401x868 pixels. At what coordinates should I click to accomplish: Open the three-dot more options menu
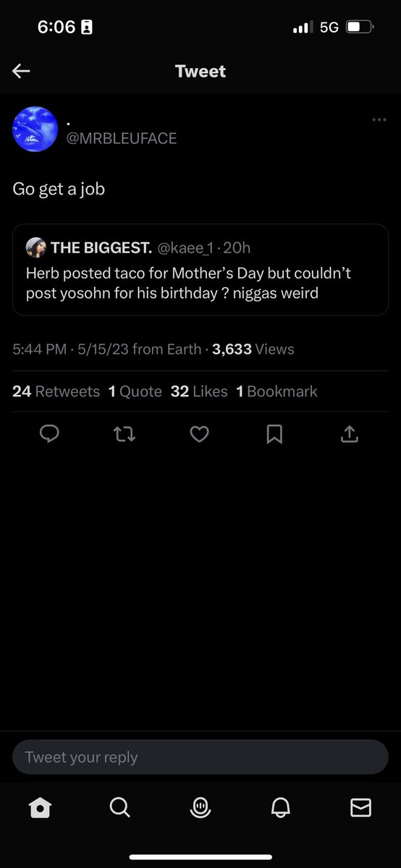tap(379, 119)
